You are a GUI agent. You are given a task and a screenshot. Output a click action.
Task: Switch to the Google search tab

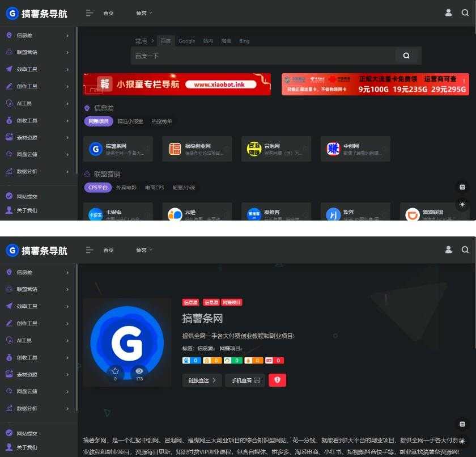[x=187, y=41]
